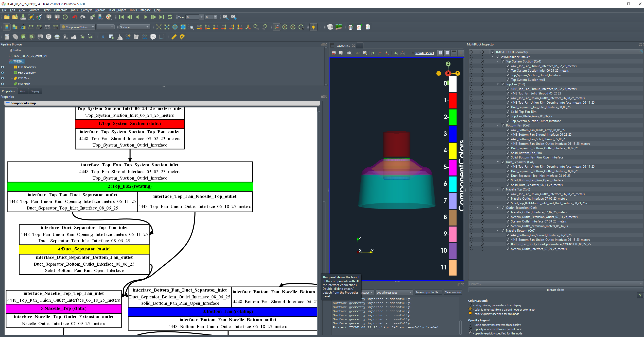The image size is (644, 337).
Task: Open the TCAE Project menu
Action: click(117, 10)
